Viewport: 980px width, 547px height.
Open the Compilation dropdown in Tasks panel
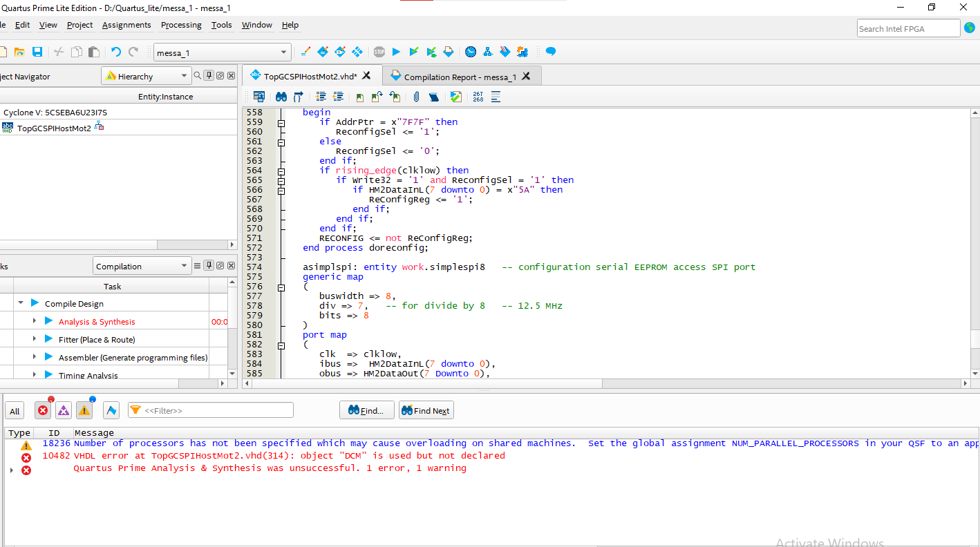click(142, 266)
